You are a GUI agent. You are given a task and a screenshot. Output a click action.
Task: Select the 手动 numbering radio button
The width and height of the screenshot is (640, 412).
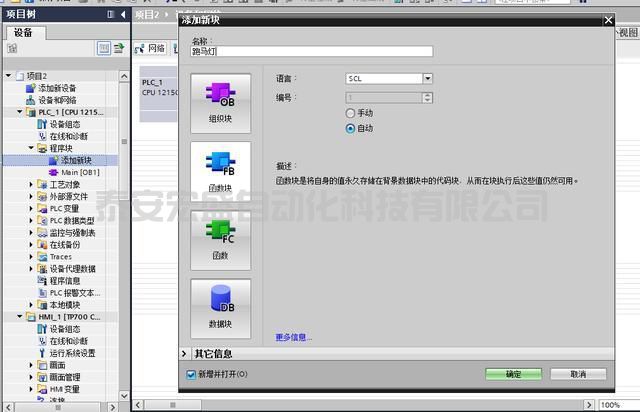(350, 113)
